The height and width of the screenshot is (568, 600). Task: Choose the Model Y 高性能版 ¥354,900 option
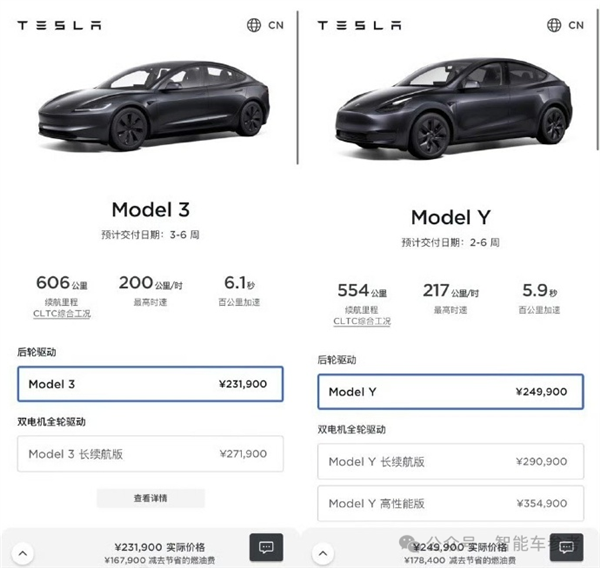[x=448, y=503]
